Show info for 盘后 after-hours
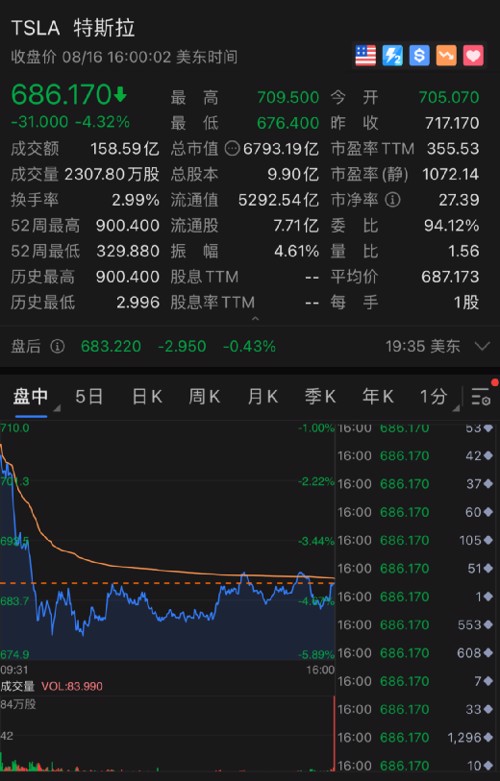The height and width of the screenshot is (781, 500). [x=57, y=346]
